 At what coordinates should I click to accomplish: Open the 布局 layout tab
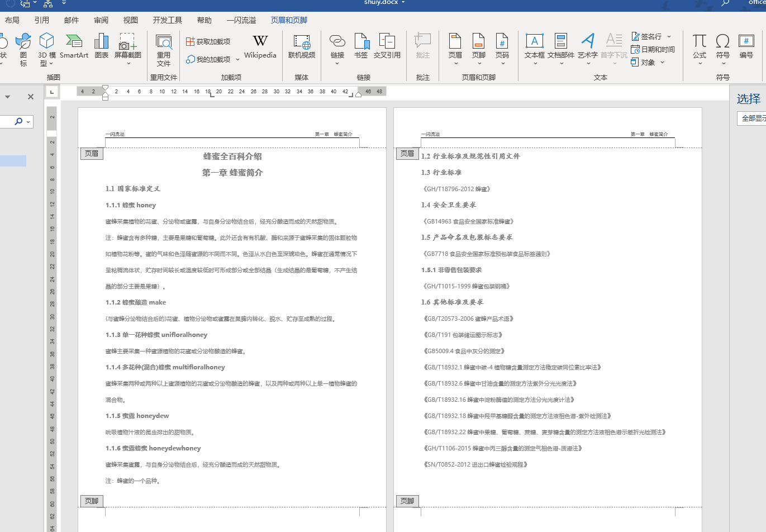(x=12, y=20)
